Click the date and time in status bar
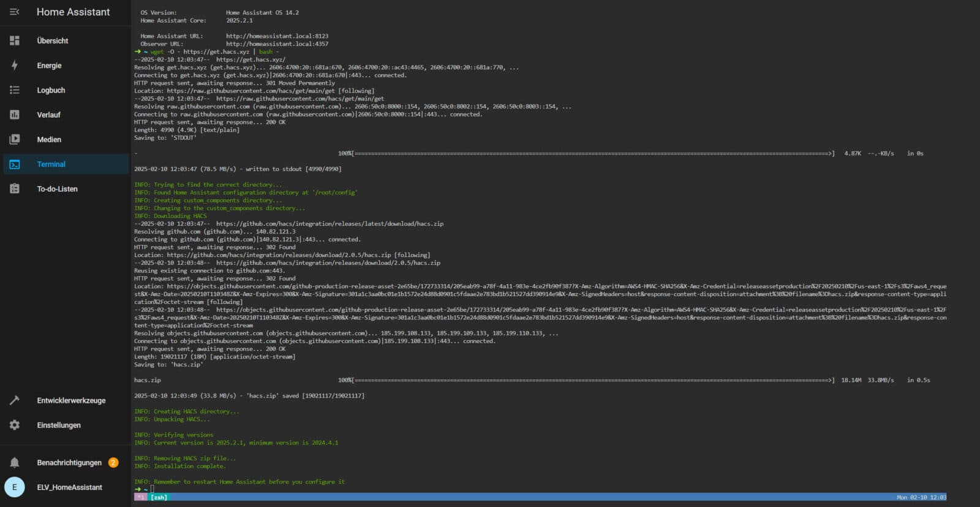 coord(921,497)
